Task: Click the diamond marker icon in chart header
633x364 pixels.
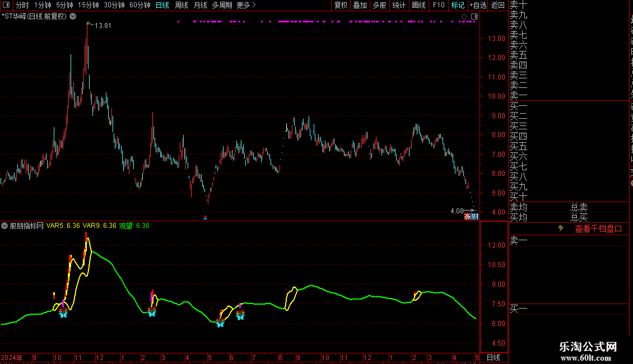Action: [464, 17]
